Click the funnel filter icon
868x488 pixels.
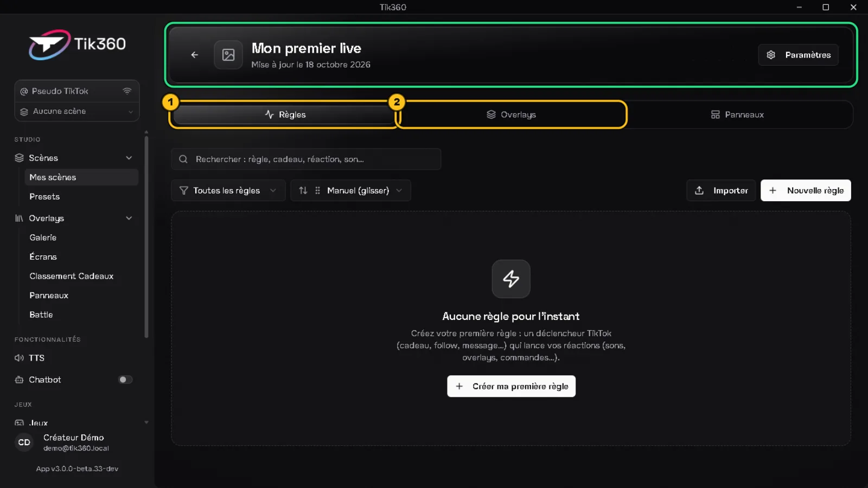point(184,190)
